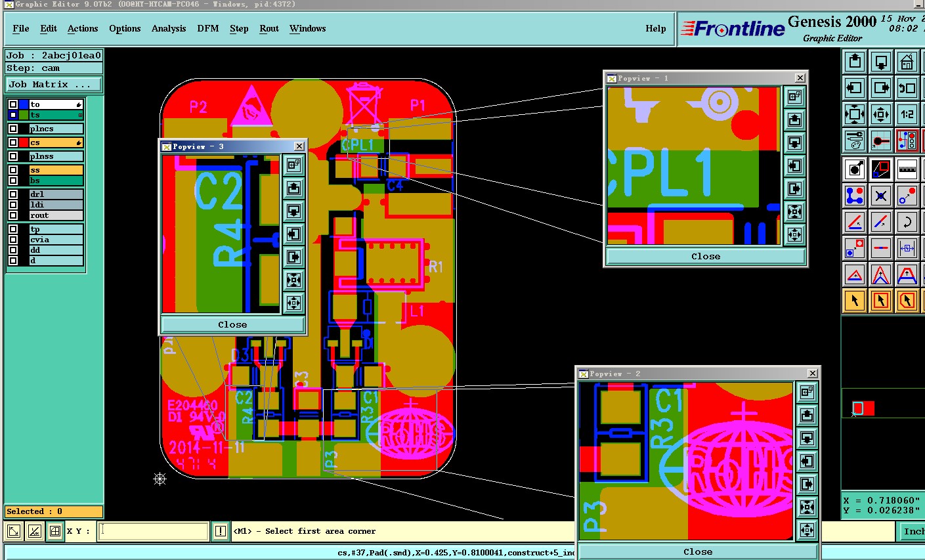The image size is (925, 560).
Task: Click the blue X delete point icon
Action: [881, 196]
